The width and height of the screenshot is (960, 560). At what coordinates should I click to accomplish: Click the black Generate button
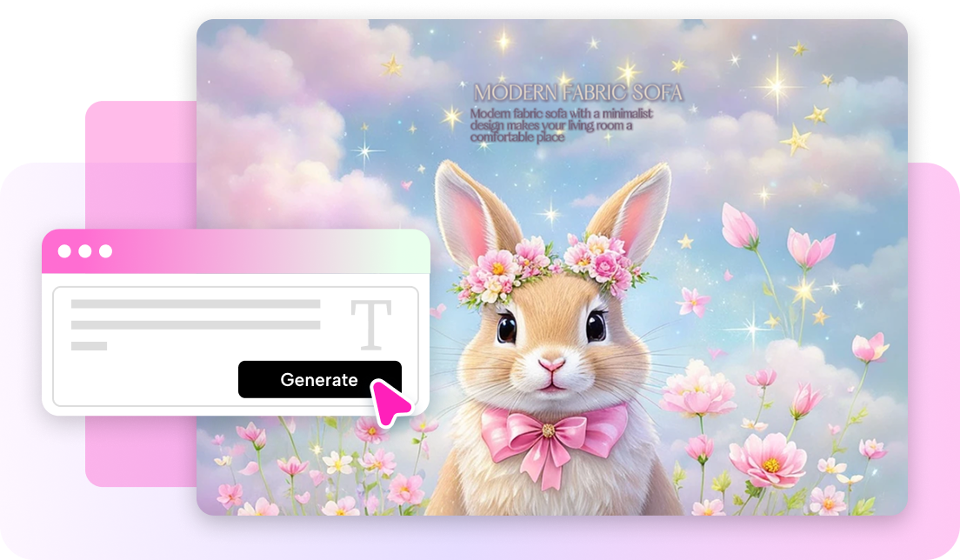point(320,379)
